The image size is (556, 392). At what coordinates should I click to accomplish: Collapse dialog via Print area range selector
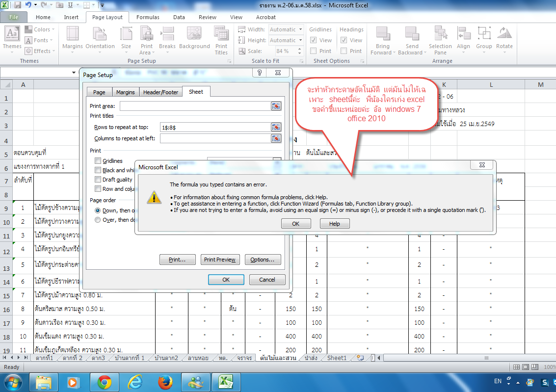(276, 106)
